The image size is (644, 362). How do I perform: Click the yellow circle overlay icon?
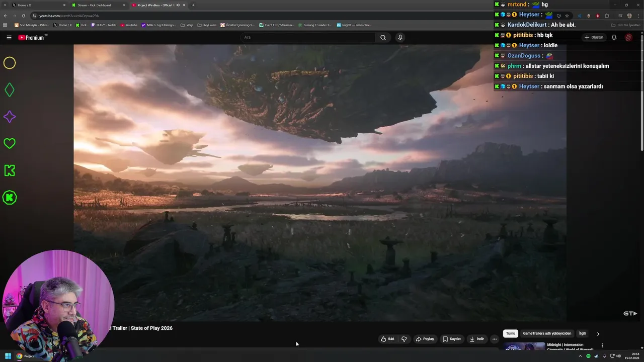point(10,63)
